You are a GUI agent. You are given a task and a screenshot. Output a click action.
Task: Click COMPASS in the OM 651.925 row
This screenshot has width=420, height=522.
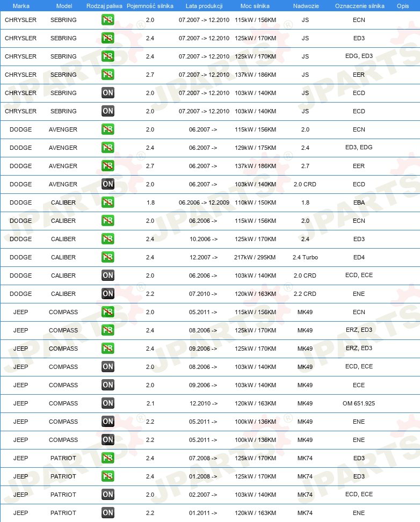pos(63,403)
